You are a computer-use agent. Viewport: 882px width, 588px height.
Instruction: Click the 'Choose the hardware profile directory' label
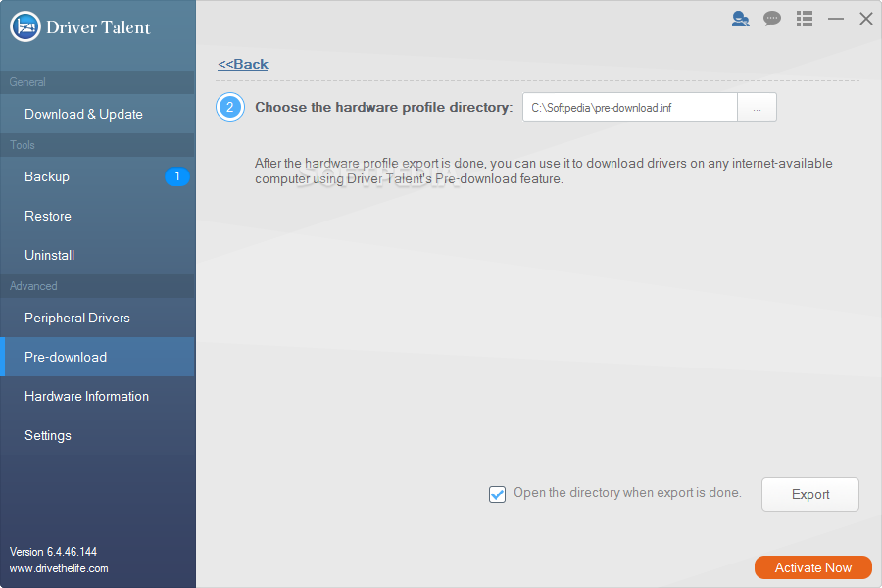click(383, 107)
